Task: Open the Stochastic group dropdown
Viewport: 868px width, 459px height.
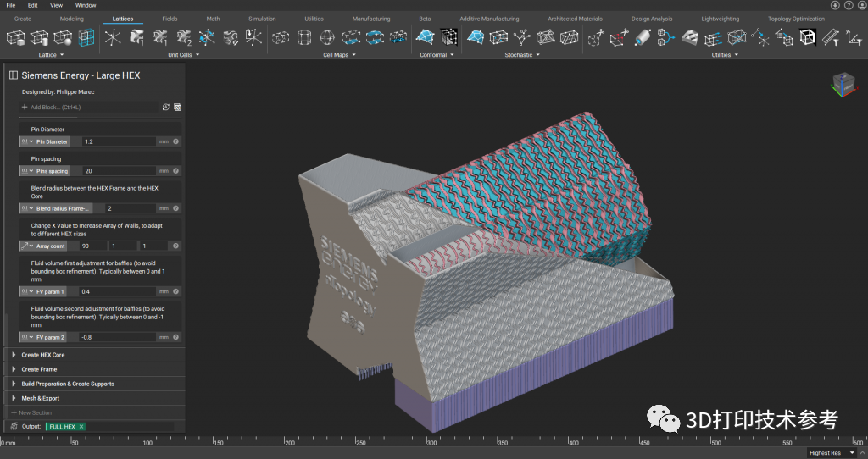Action: 522,55
